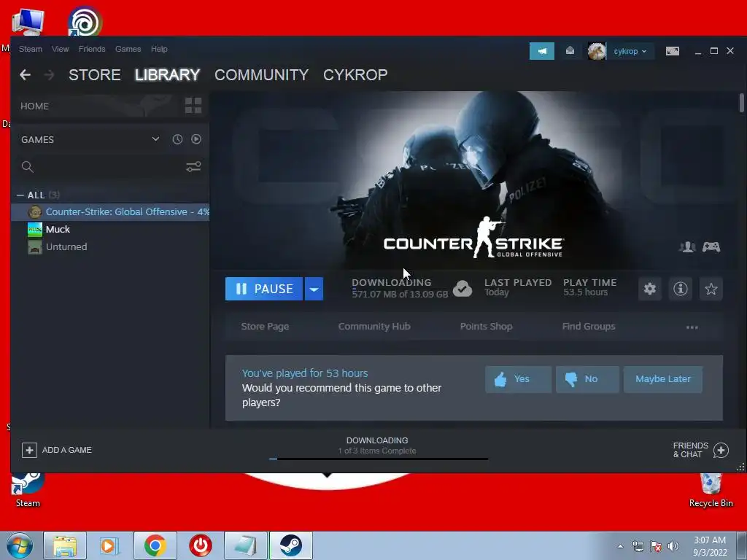Select Muck in the game list

111,230
